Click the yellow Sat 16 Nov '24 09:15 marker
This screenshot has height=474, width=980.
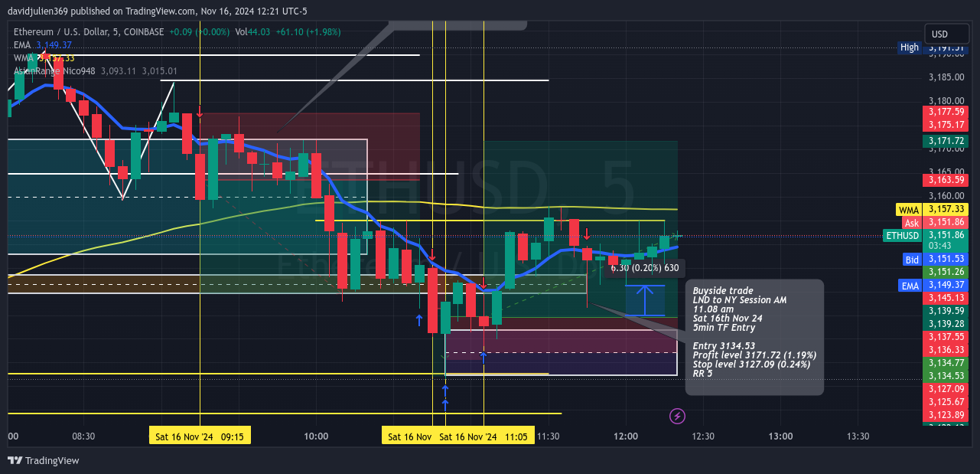click(200, 436)
